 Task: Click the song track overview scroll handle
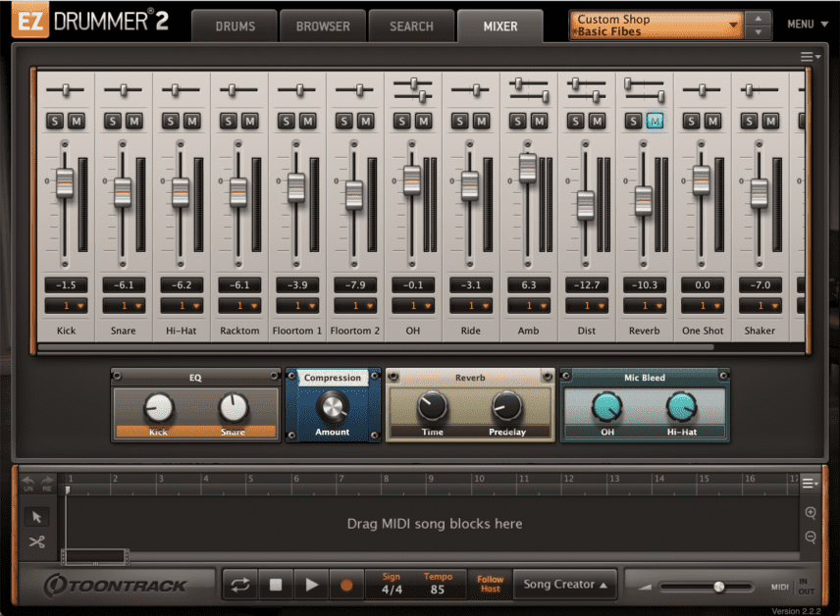[x=95, y=557]
